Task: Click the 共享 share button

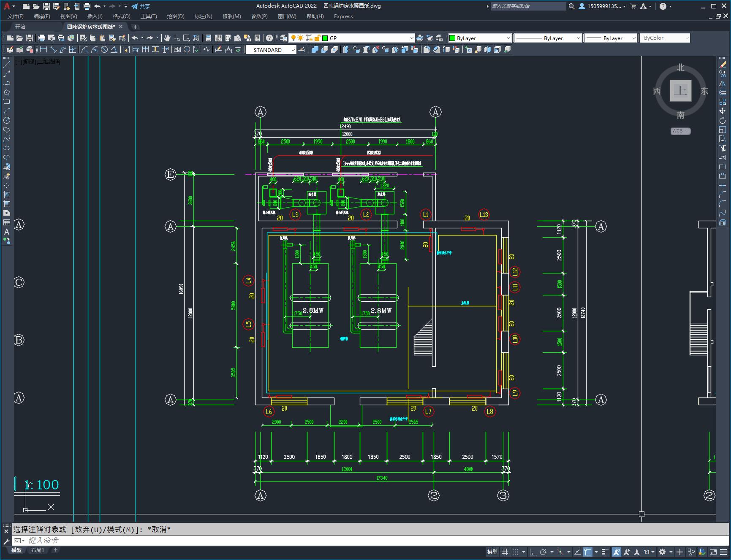Action: [141, 6]
